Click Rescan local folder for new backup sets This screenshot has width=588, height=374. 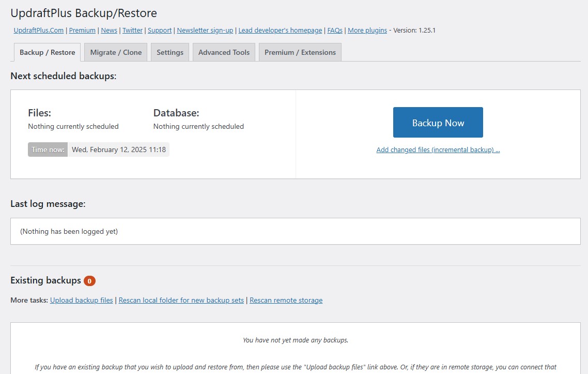pos(181,301)
